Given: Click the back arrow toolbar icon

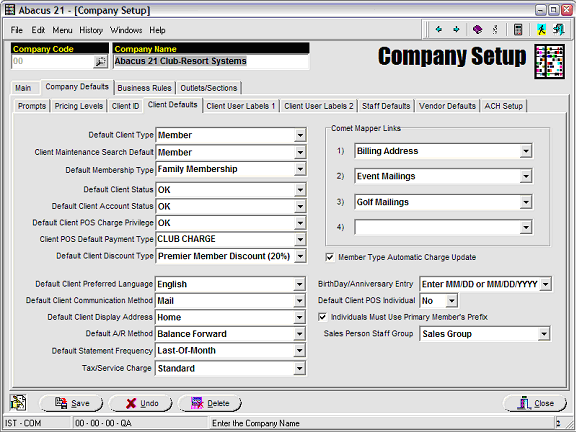Looking at the screenshot, I should [x=439, y=29].
